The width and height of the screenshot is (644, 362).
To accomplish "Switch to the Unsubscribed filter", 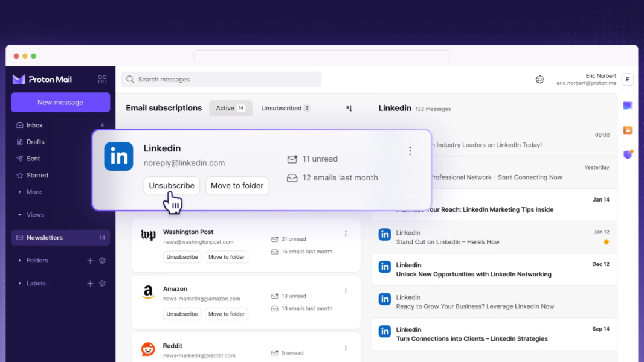I will (285, 108).
